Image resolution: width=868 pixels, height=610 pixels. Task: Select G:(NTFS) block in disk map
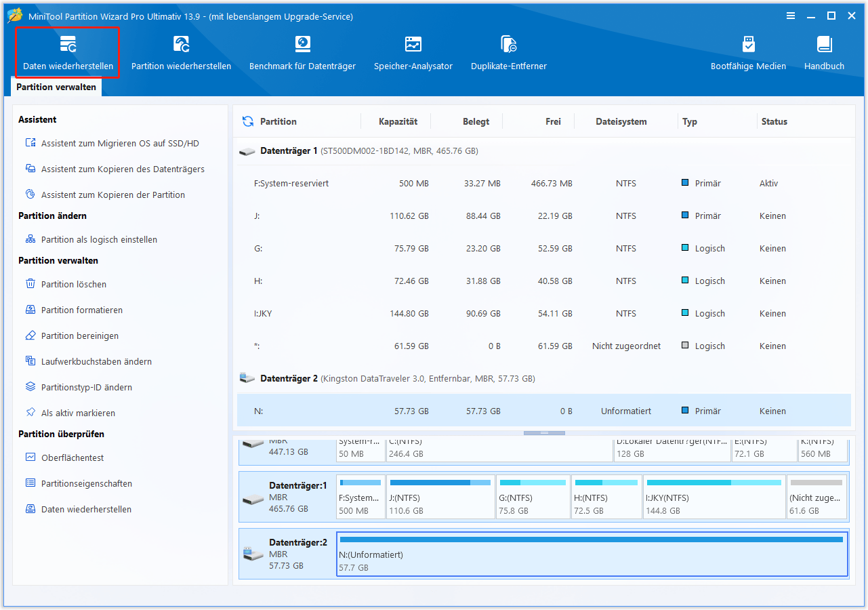click(533, 497)
